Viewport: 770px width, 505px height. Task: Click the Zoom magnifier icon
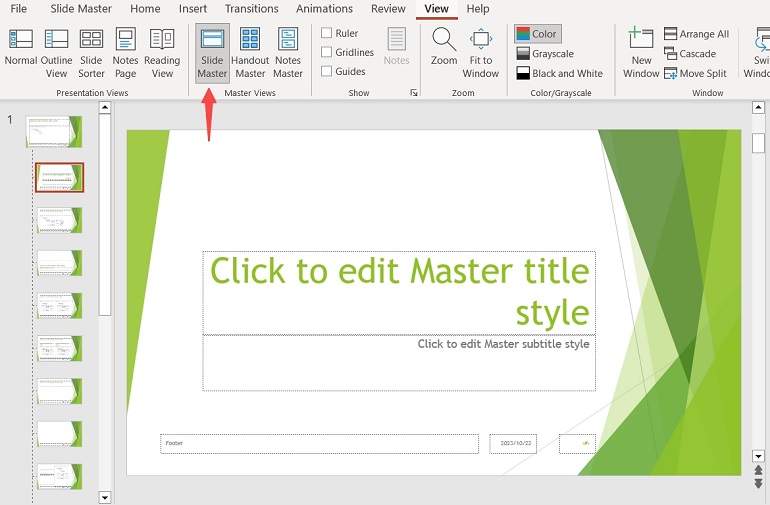click(x=444, y=42)
